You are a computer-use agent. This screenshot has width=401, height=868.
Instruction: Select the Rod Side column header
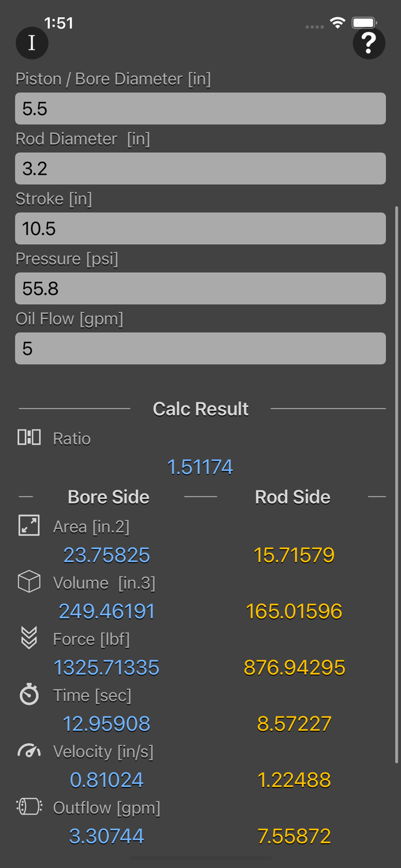[292, 496]
